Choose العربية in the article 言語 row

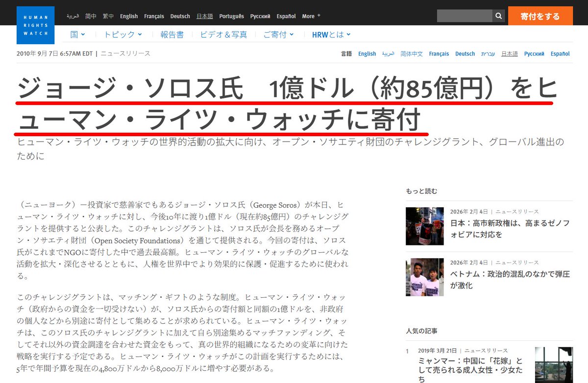(388, 54)
